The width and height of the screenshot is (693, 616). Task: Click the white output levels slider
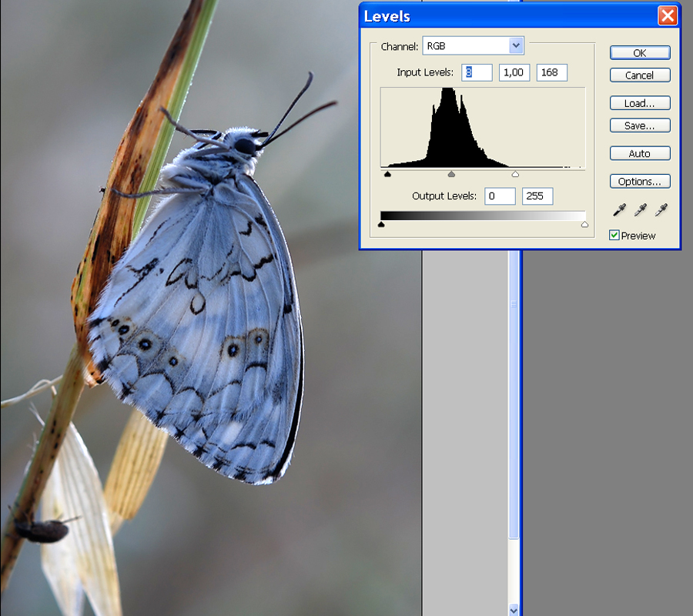pyautogui.click(x=584, y=225)
